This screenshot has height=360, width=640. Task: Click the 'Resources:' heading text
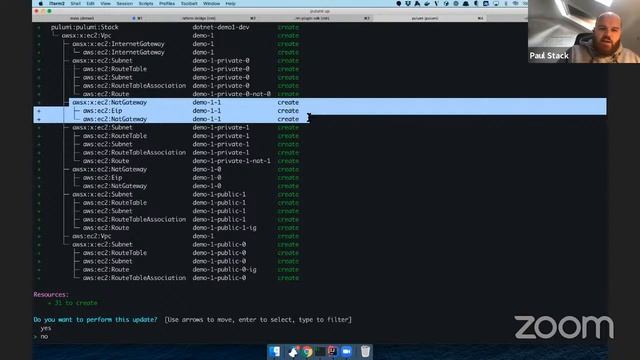click(x=51, y=295)
